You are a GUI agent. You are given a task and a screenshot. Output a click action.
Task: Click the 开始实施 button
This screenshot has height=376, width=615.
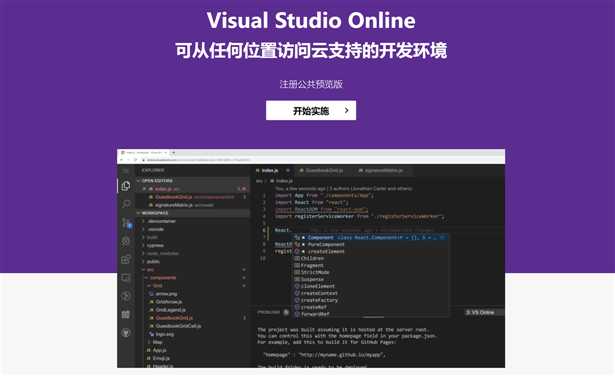[x=311, y=111]
